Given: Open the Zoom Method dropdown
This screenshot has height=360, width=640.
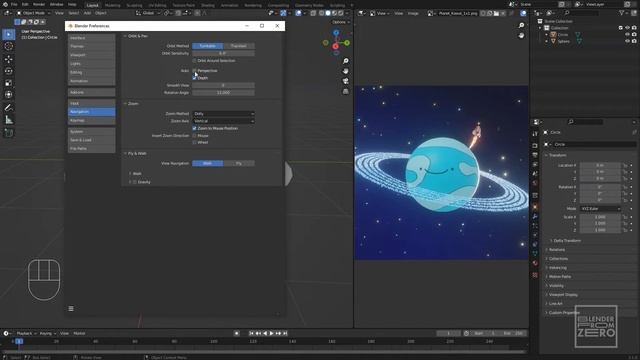Looking at the screenshot, I should (x=223, y=114).
